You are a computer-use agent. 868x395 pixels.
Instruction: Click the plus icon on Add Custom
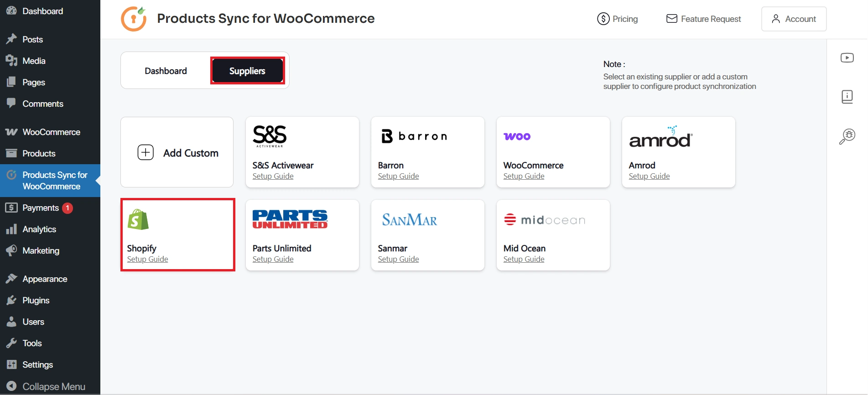point(145,152)
